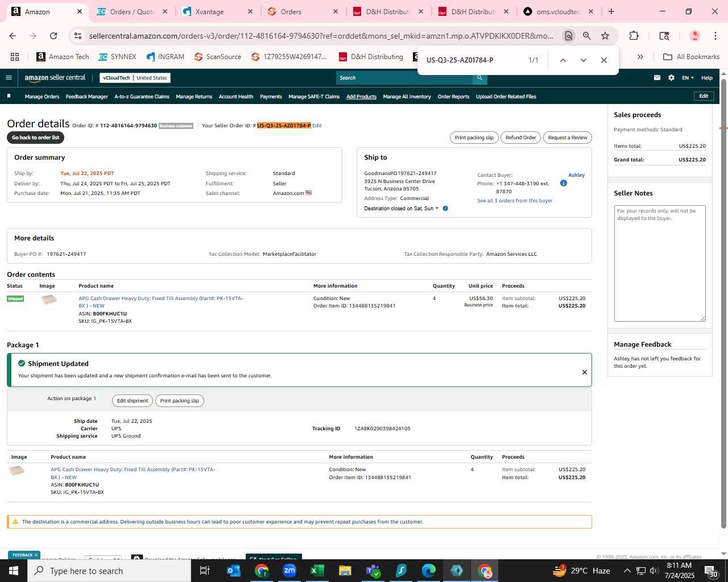Switch to the oms.vcloudtech browser tab
The width and height of the screenshot is (728, 582).
[x=559, y=11]
